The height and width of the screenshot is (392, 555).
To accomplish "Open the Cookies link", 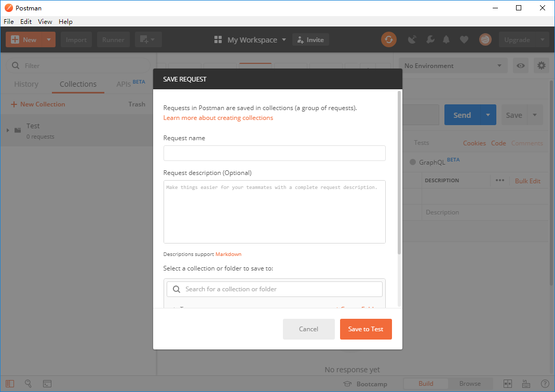I will 475,143.
